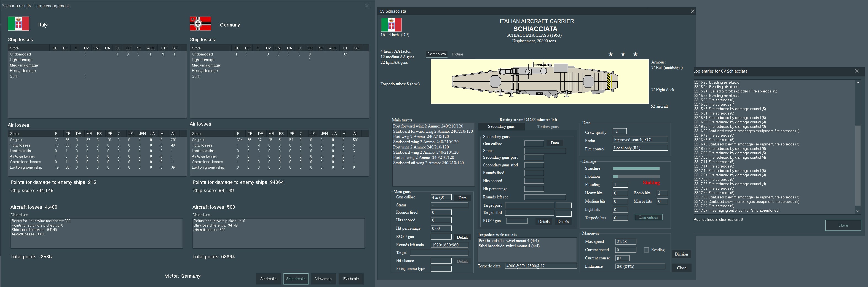Click Italian flag in CV Schiacciata window
This screenshot has width=868, height=287.
coord(391,25)
